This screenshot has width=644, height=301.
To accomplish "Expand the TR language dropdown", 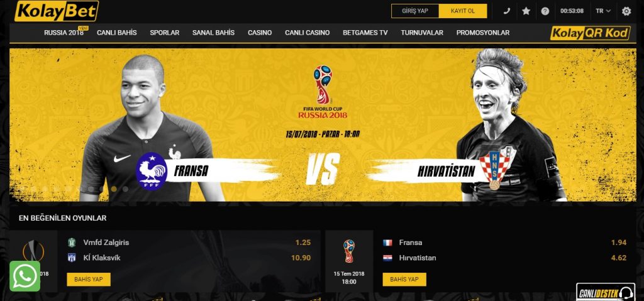I will [x=603, y=11].
